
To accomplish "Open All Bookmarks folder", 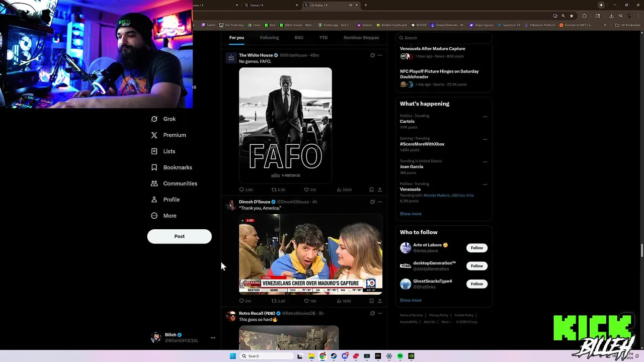I will [x=627, y=25].
